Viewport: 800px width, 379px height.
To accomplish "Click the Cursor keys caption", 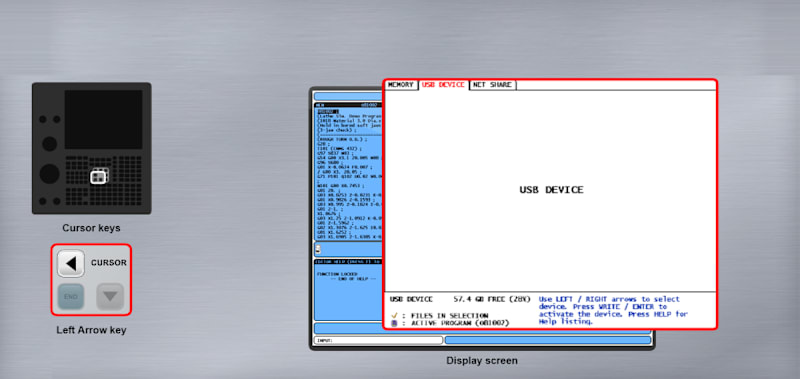I will click(91, 228).
